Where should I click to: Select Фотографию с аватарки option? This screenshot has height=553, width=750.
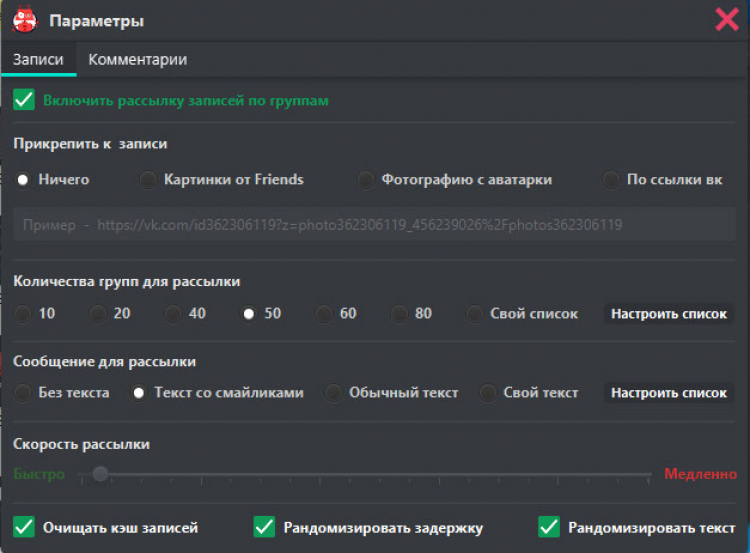pos(365,180)
